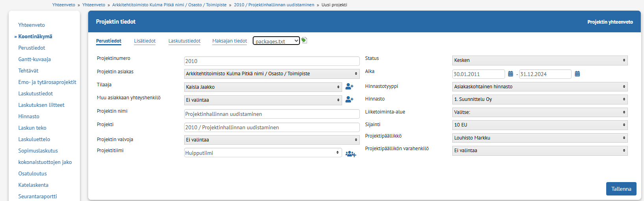
Task: Open the Status dropdown showing Kesken
Action: [540, 60]
